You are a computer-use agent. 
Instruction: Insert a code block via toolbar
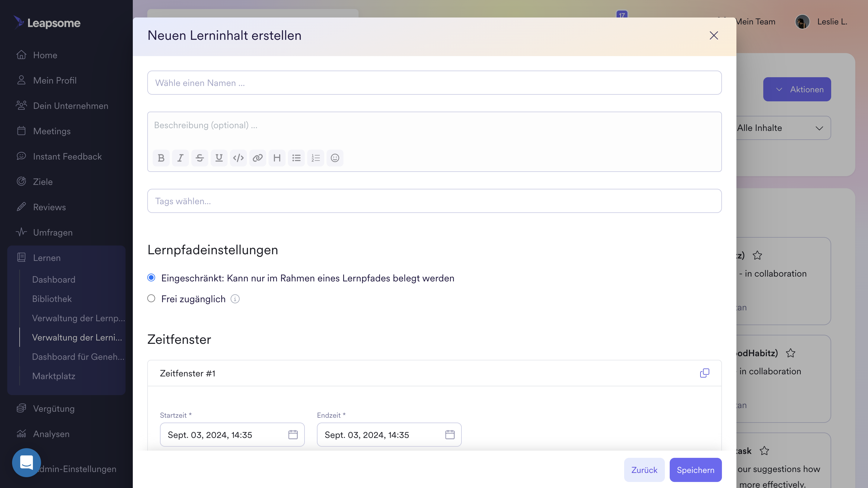point(238,158)
